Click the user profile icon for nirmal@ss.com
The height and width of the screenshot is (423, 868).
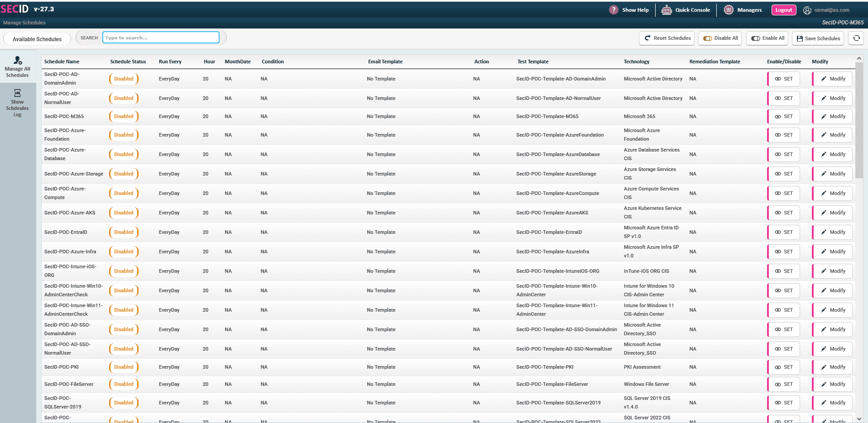point(807,10)
